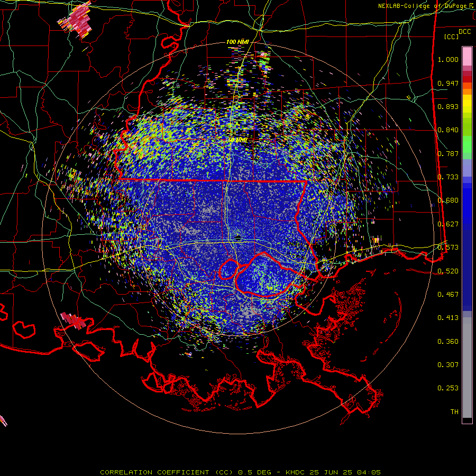Click the 0.307 legend value
This screenshot has height=476, width=476.
pos(448,364)
